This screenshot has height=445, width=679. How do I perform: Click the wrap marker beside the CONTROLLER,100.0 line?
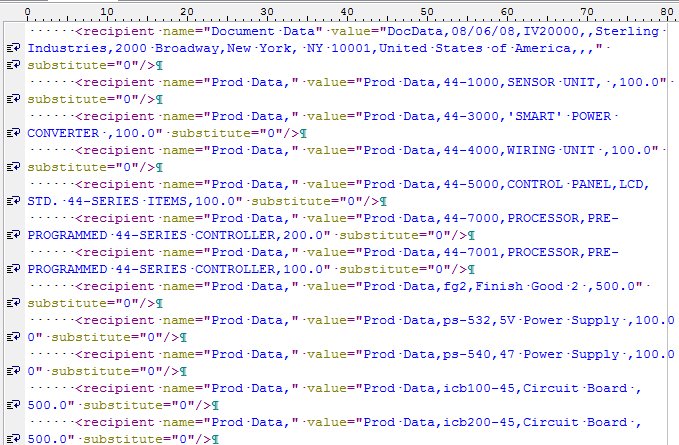pos(13,269)
